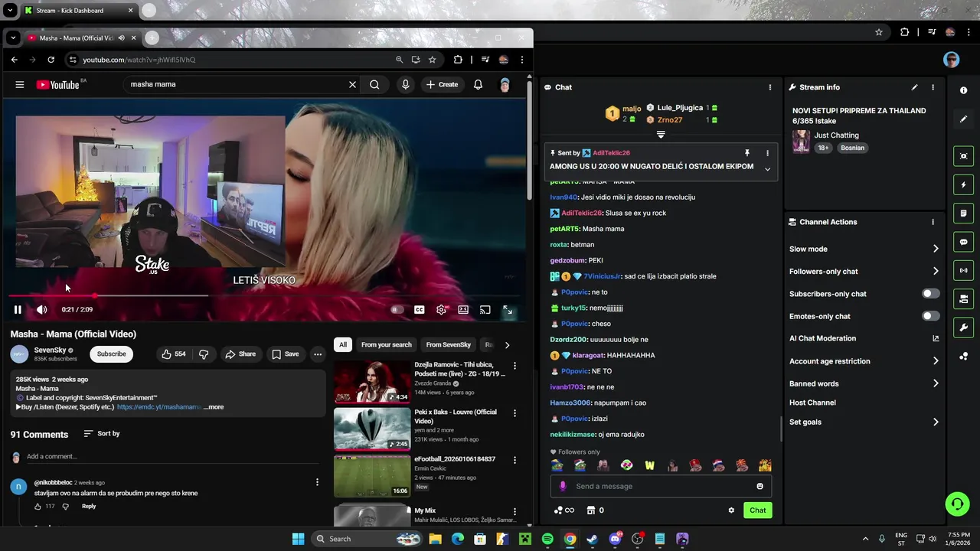The image size is (980, 551).
Task: Reload the YouTube page
Action: click(51, 60)
